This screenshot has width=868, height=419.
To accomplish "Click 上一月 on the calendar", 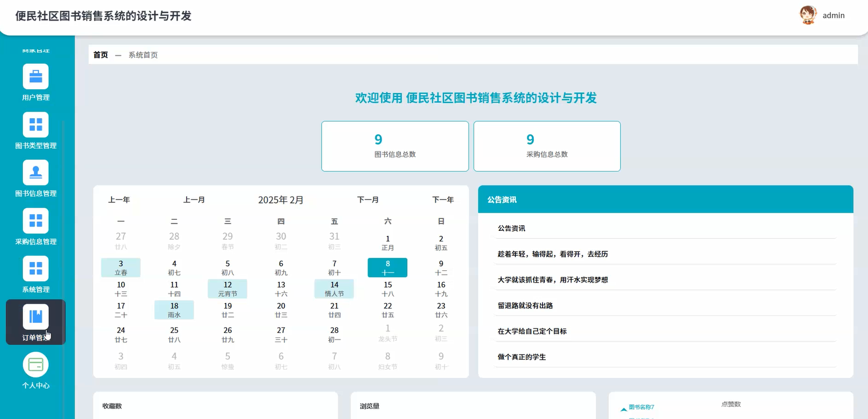I will tap(194, 199).
